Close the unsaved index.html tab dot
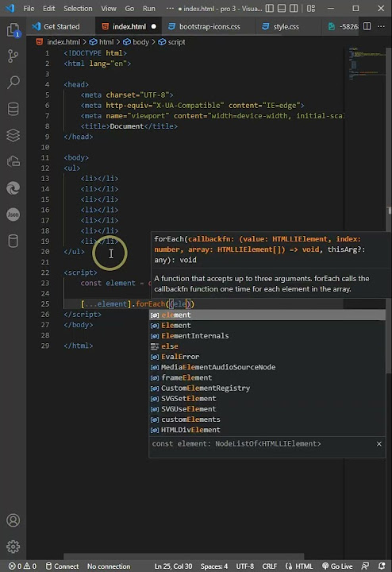 click(154, 27)
